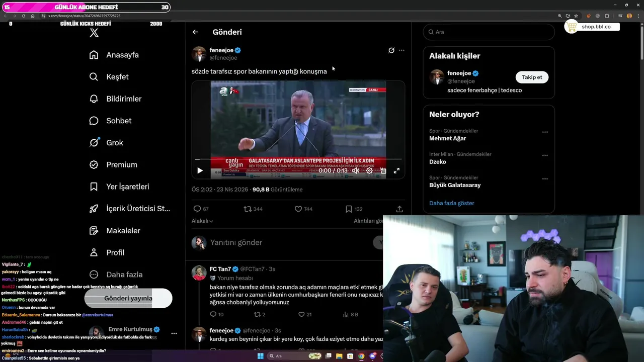Like the post with 744 likes
644x362 pixels.
(x=298, y=209)
